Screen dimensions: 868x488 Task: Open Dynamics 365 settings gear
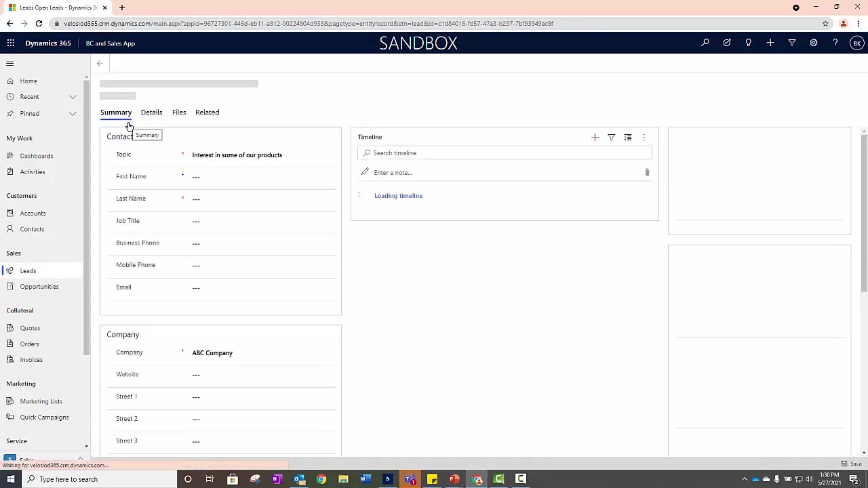click(x=814, y=43)
